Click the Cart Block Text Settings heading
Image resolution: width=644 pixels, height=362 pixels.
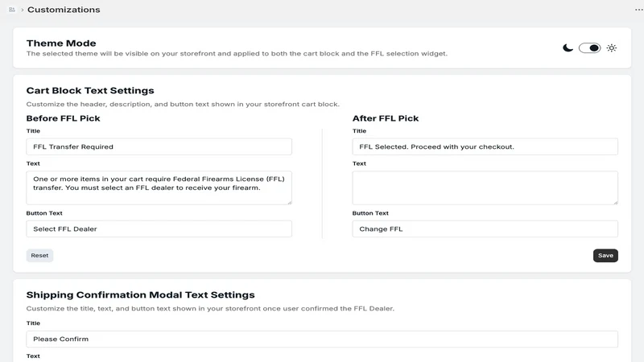tap(90, 90)
